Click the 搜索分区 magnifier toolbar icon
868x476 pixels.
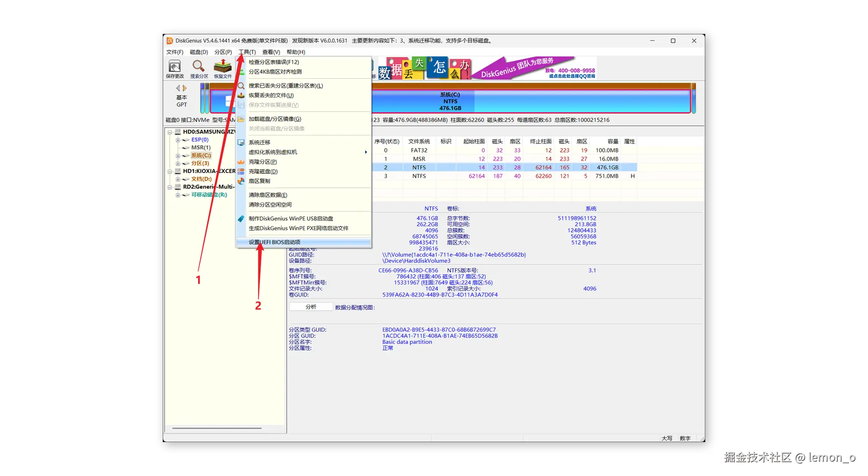pos(199,69)
